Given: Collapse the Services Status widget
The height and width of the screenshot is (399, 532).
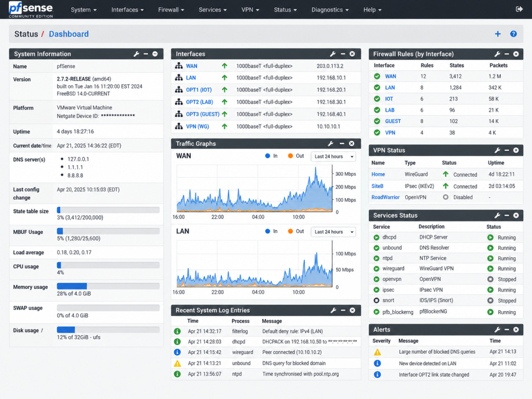Looking at the screenshot, I should pyautogui.click(x=507, y=216).
